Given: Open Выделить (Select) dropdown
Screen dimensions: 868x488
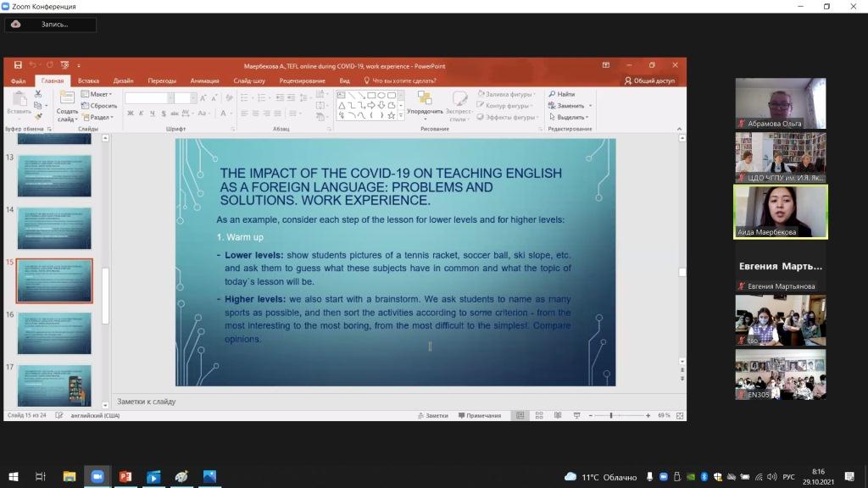Looking at the screenshot, I should tap(569, 117).
